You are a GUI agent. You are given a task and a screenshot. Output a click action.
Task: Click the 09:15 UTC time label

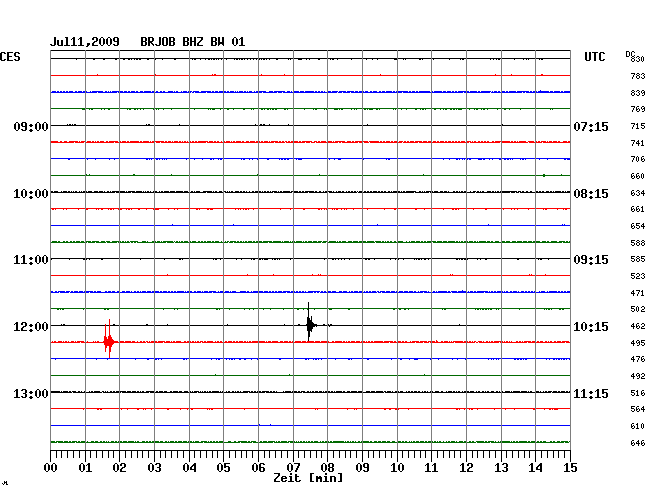pos(591,260)
